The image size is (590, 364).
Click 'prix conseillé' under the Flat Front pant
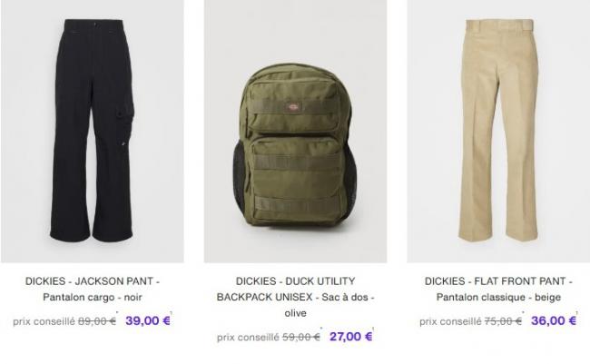coord(450,322)
